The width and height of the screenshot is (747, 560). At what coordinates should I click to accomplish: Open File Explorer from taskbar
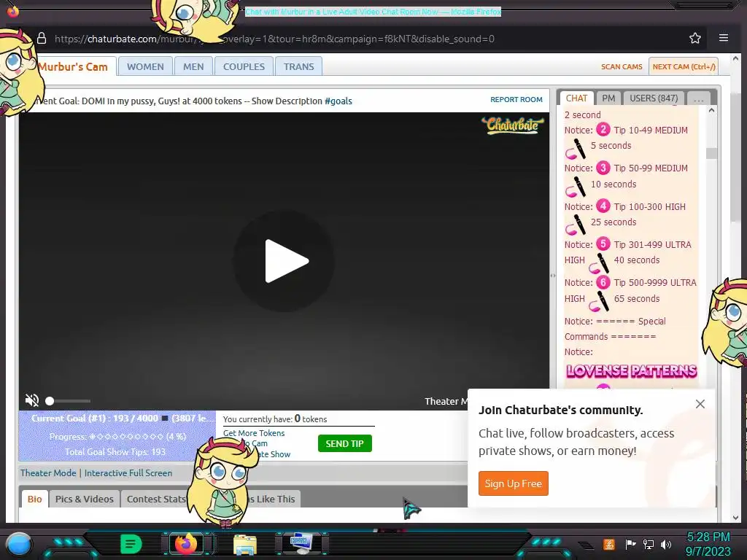point(245,545)
